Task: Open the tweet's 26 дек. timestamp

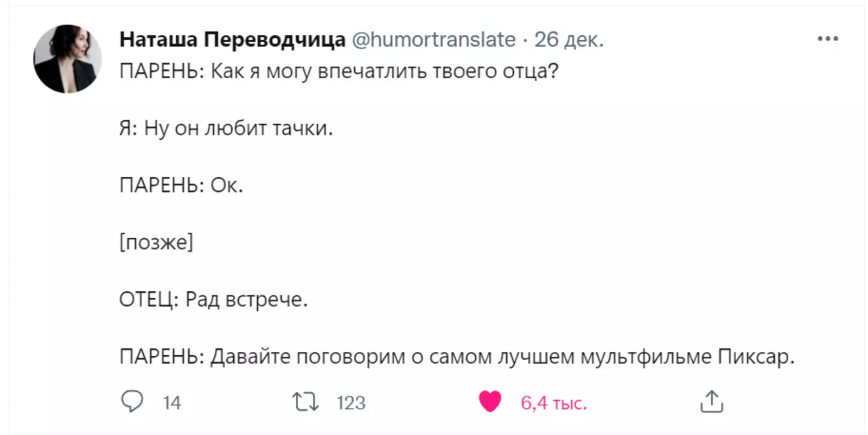Action: click(x=569, y=40)
